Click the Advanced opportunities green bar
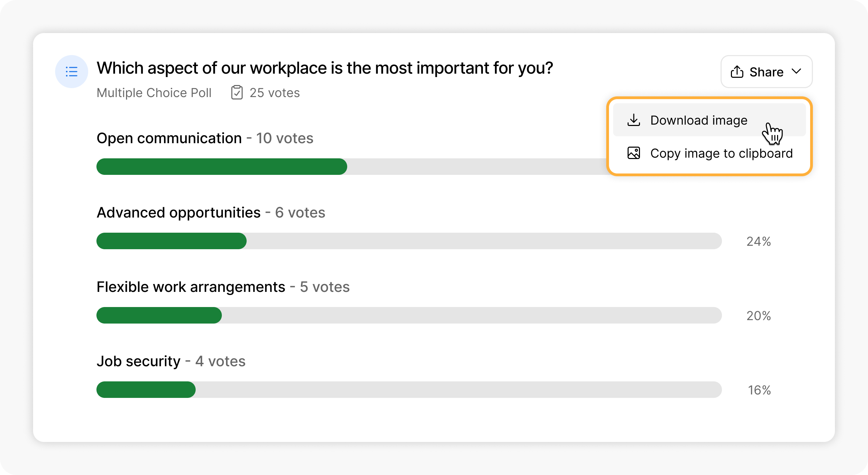Screen dimensions: 868x475 pyautogui.click(x=172, y=241)
